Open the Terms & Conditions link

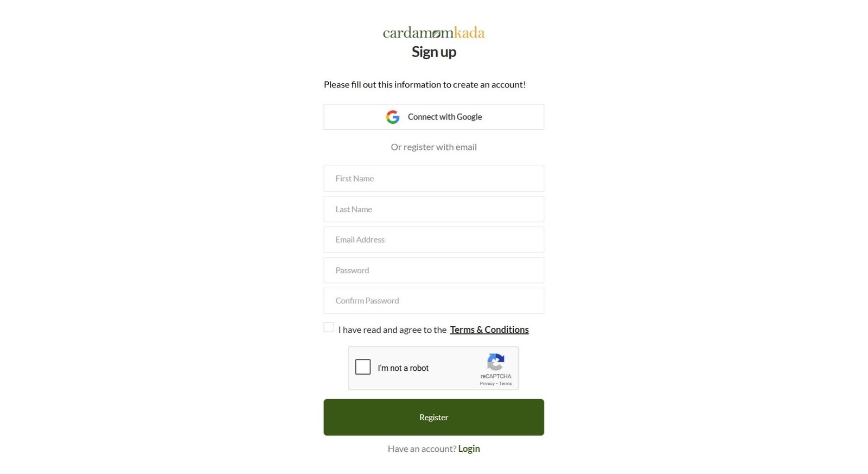tap(489, 330)
